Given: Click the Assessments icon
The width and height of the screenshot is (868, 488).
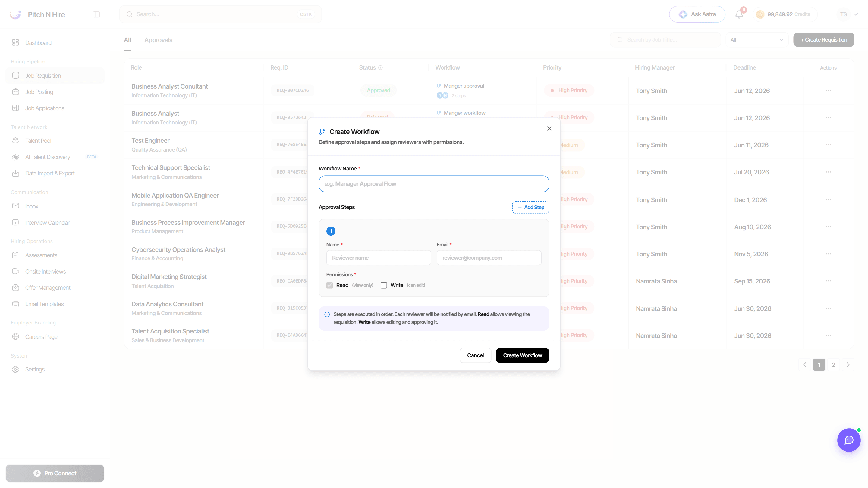Looking at the screenshot, I should (15, 255).
